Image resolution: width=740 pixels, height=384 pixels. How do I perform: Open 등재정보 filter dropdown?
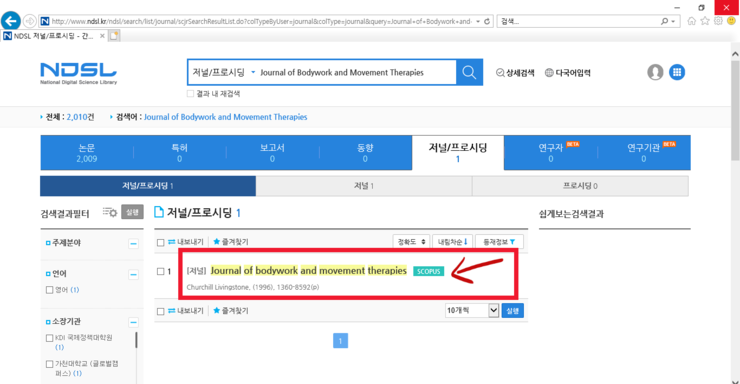click(x=499, y=242)
